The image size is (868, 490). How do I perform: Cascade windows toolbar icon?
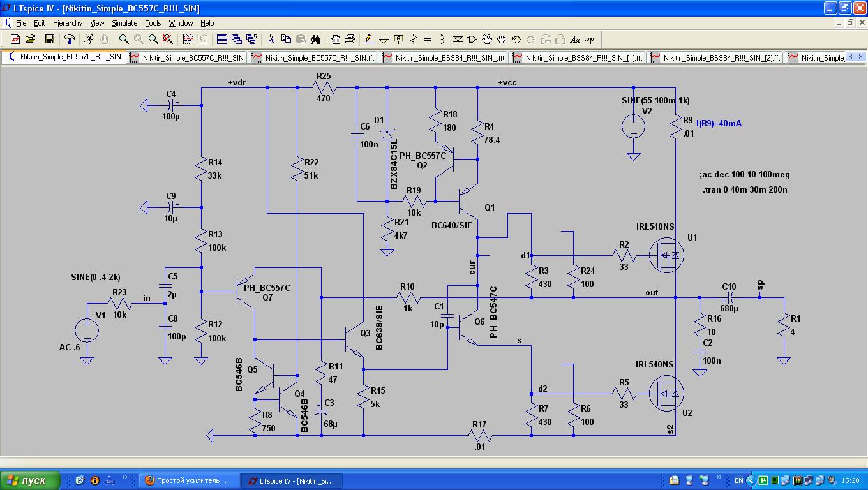point(237,40)
